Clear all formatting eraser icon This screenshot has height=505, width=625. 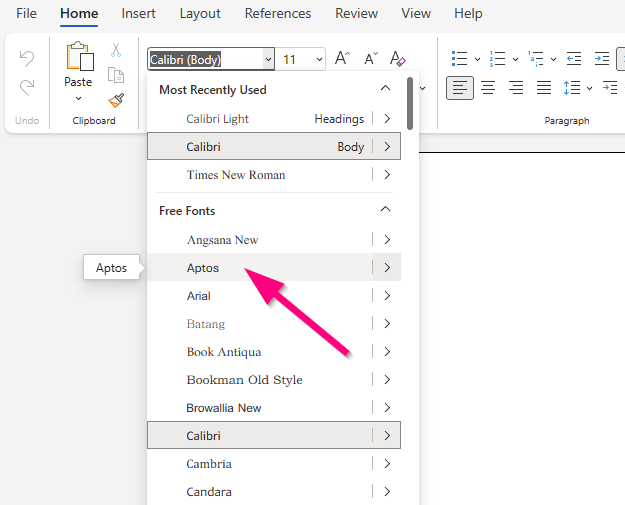pyautogui.click(x=397, y=59)
